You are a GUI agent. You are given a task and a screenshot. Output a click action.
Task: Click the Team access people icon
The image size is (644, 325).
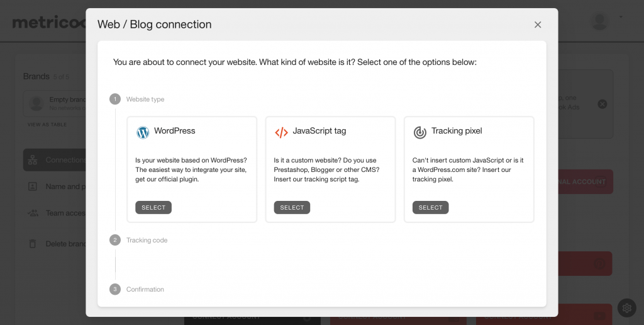[33, 213]
